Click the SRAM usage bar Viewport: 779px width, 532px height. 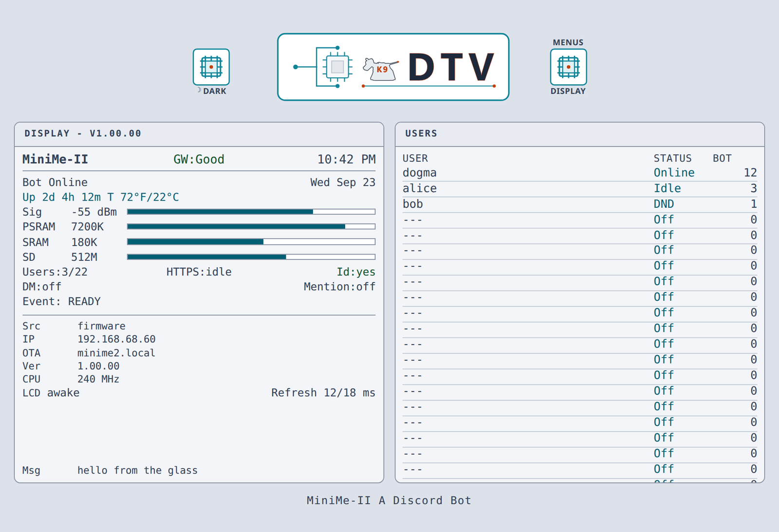251,242
